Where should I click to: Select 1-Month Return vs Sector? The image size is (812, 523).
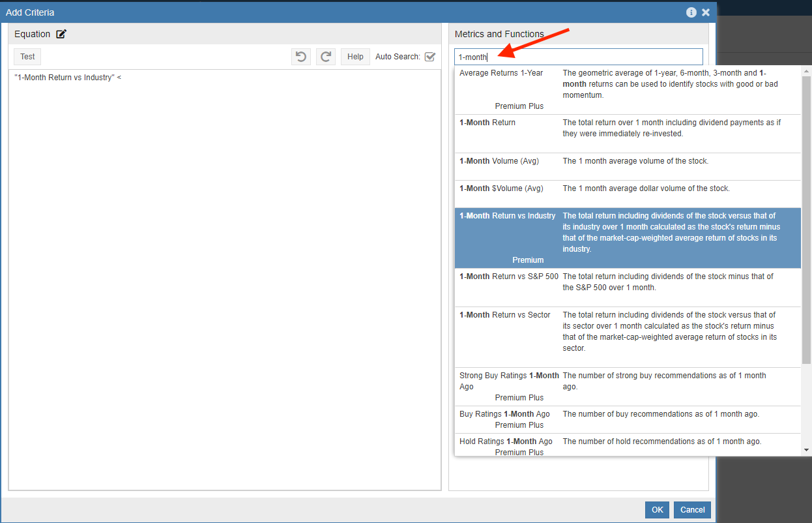(505, 315)
